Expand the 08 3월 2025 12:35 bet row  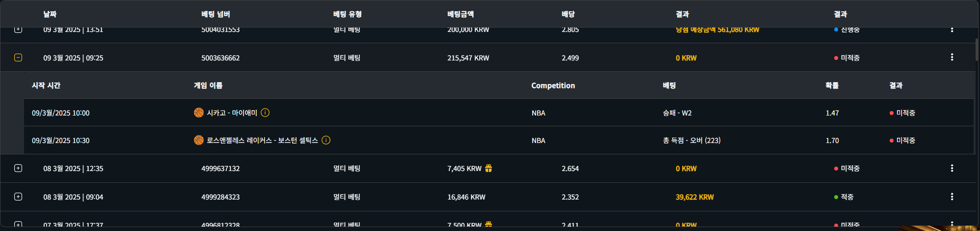[18, 168]
